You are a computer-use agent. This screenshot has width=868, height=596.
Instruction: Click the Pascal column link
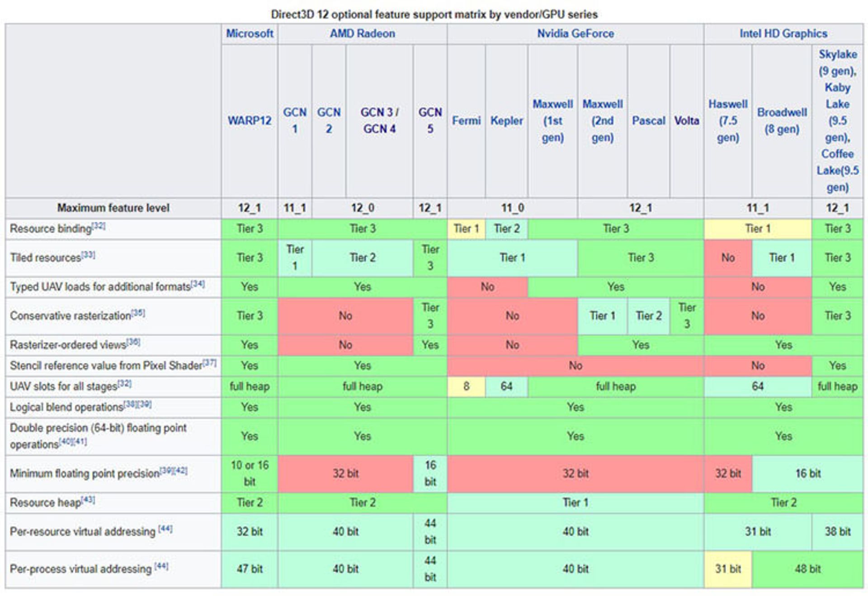[648, 121]
